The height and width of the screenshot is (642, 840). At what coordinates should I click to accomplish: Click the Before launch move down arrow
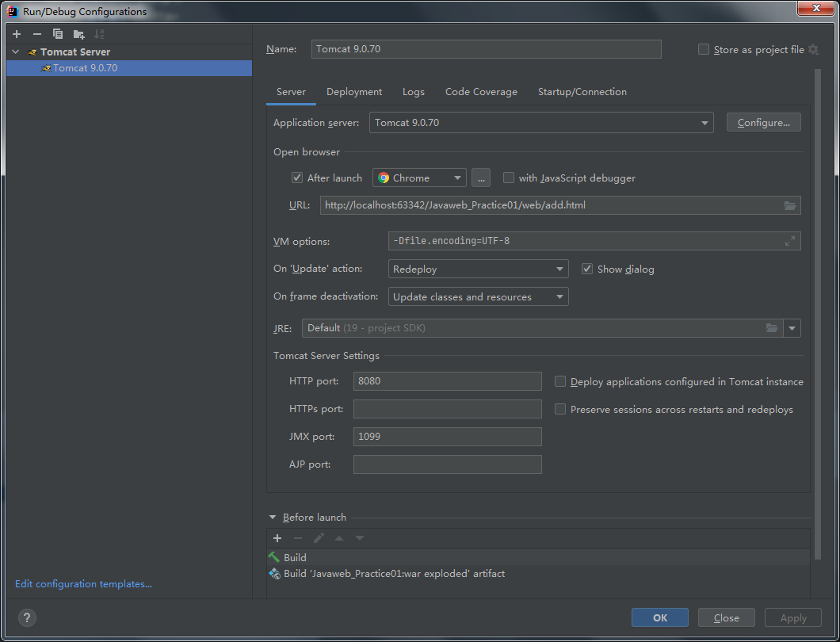pyautogui.click(x=360, y=538)
